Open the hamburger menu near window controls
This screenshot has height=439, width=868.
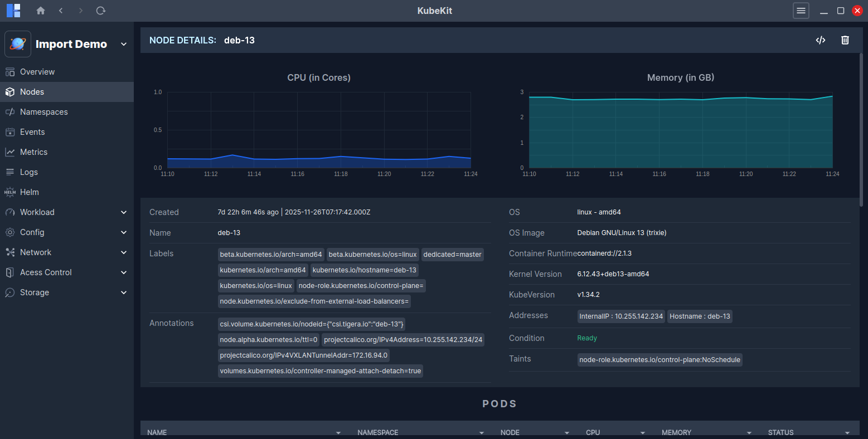801,10
